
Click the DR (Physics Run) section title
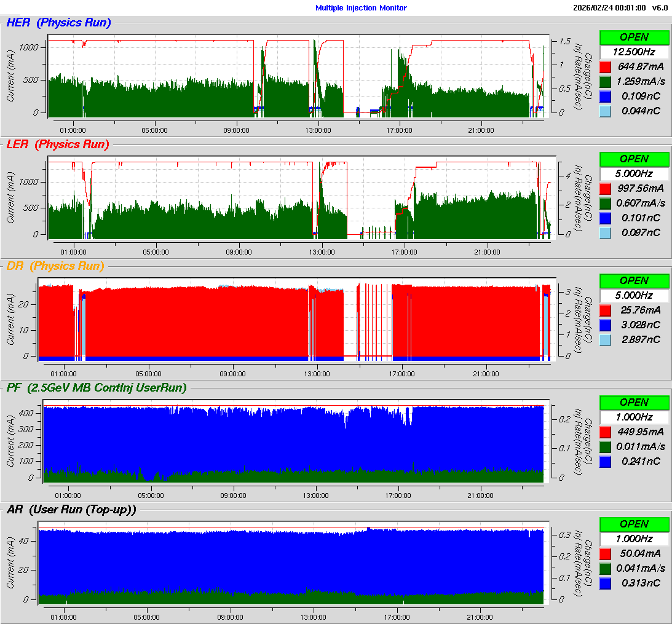[x=55, y=266]
